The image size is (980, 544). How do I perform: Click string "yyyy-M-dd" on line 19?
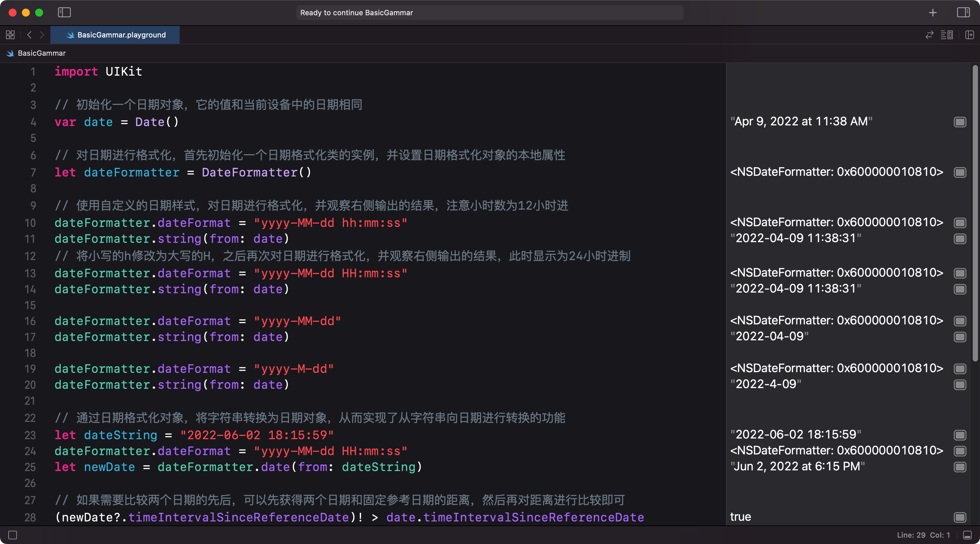(293, 369)
